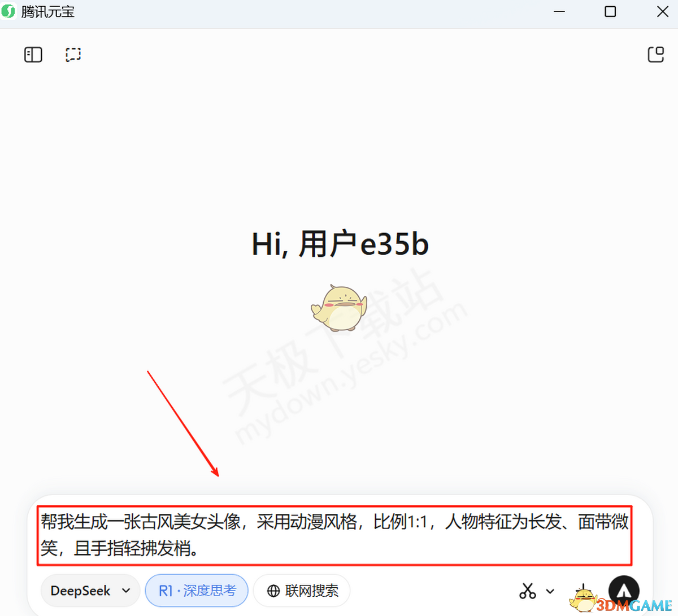Click the DeepSeek label button

pyautogui.click(x=80, y=591)
